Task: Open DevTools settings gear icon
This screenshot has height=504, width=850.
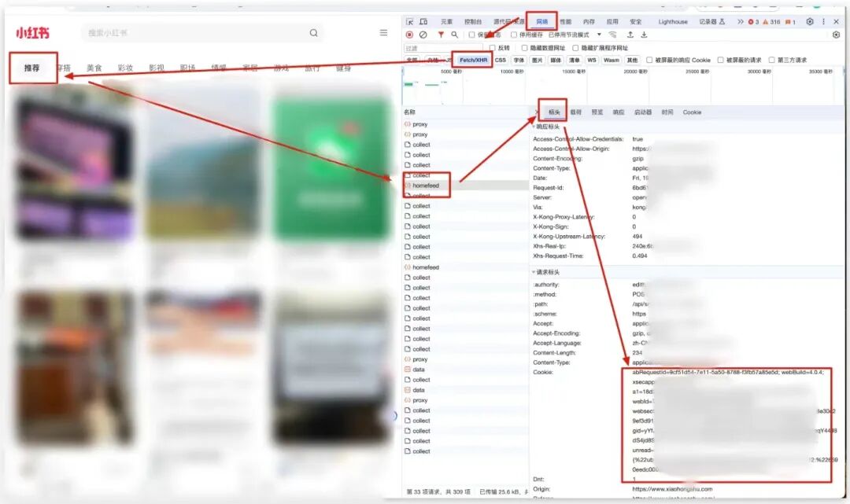Action: 810,22
